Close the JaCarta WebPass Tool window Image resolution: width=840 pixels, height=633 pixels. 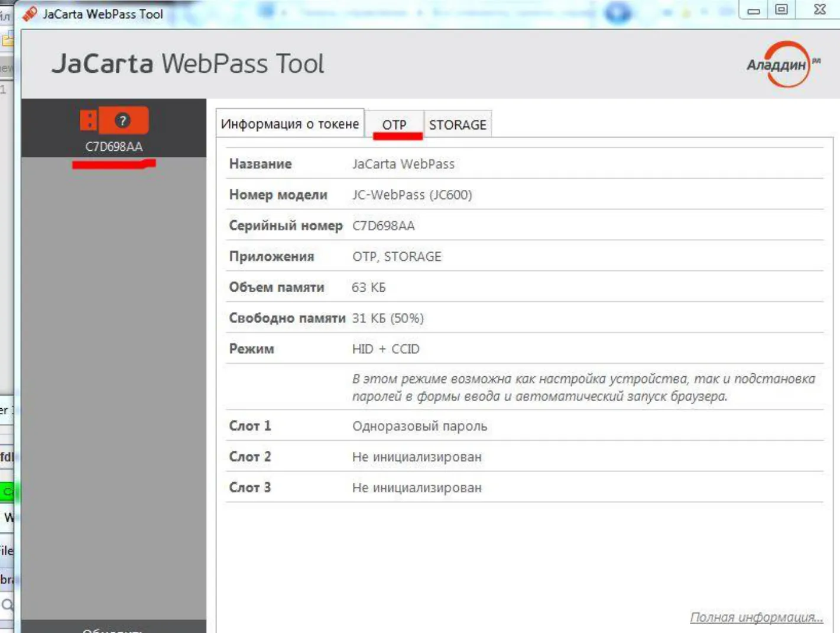coord(819,10)
